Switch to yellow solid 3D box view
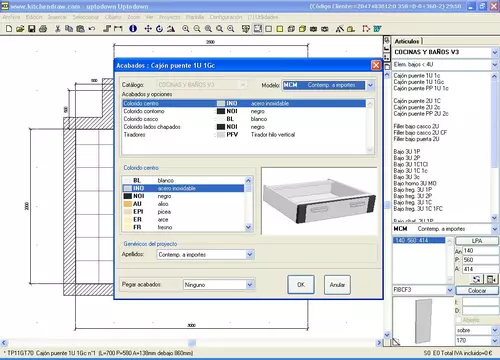 point(302,29)
